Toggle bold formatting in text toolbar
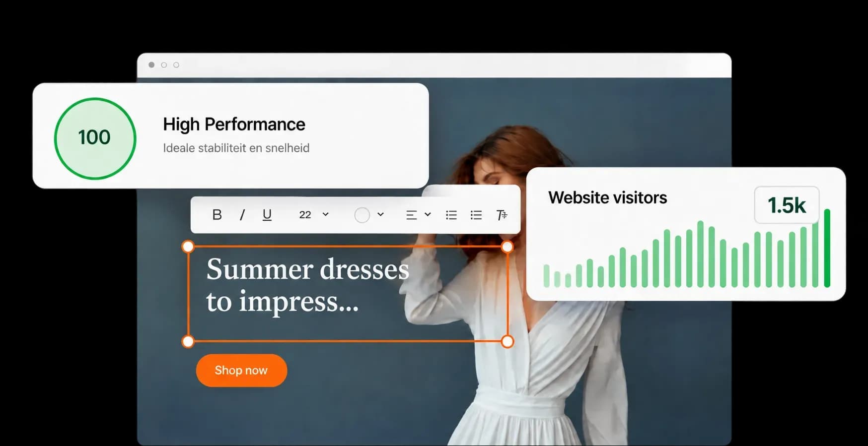The width and height of the screenshot is (868, 446). click(x=217, y=214)
